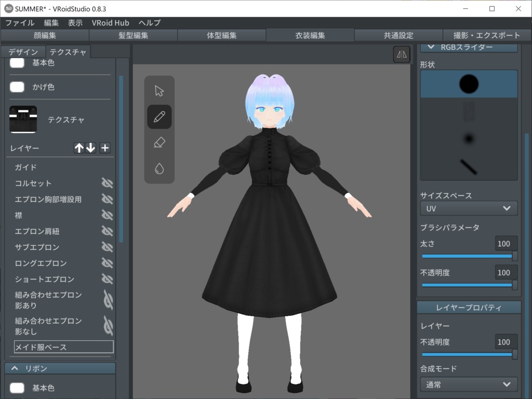Image resolution: width=532 pixels, height=399 pixels.
Task: Select the arrow selection tool
Action: point(159,90)
